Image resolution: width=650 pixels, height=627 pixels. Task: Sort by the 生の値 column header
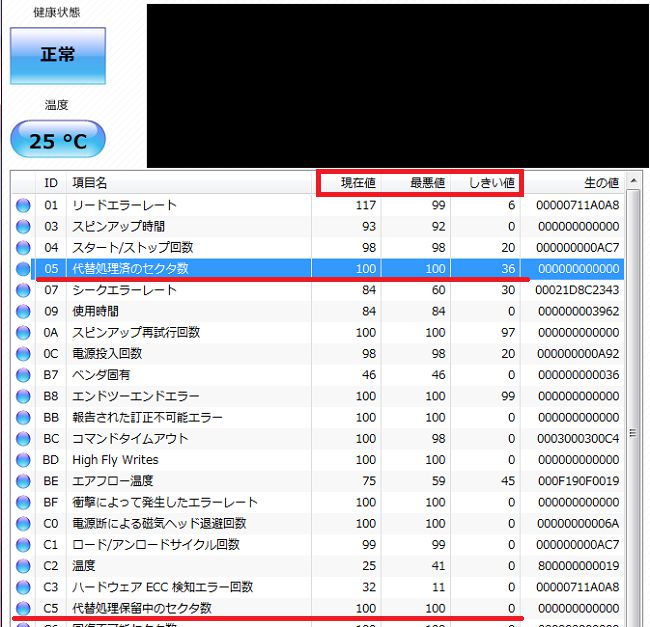pyautogui.click(x=572, y=183)
